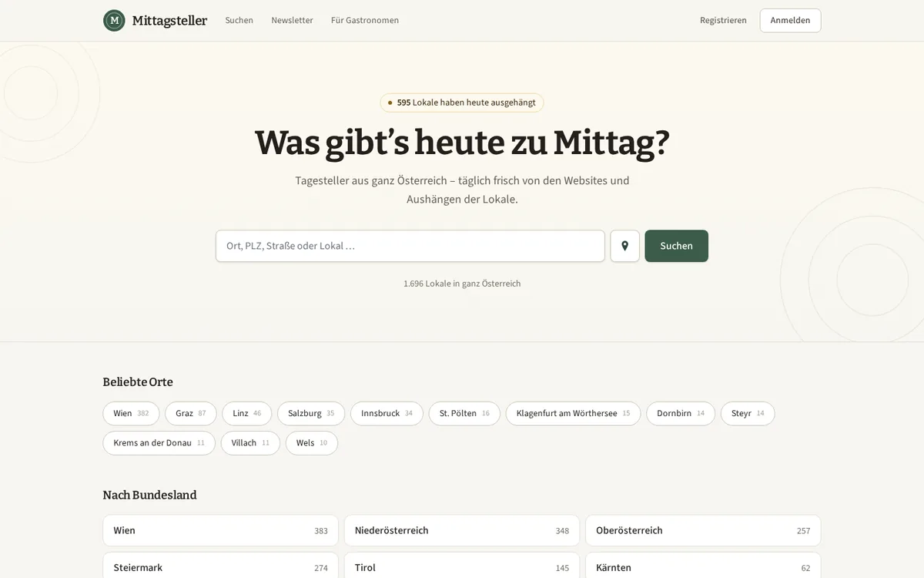
Task: Select Klagenfurt am Wörthersee chip
Action: (573, 414)
